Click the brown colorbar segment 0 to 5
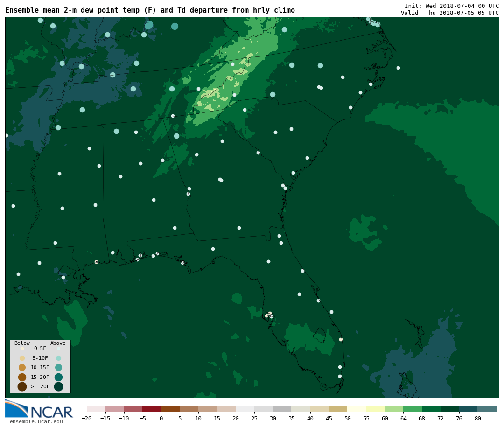The width and height of the screenshot is (504, 427). [x=171, y=409]
